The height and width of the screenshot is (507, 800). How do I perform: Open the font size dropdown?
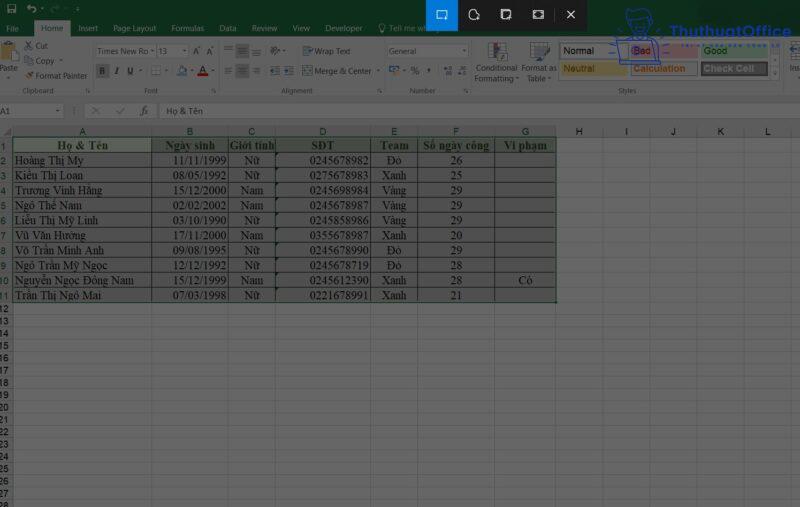184,51
